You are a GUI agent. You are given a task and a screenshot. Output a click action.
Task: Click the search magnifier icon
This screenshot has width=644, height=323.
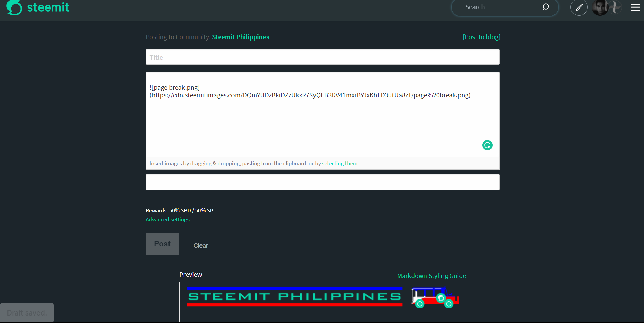click(545, 7)
